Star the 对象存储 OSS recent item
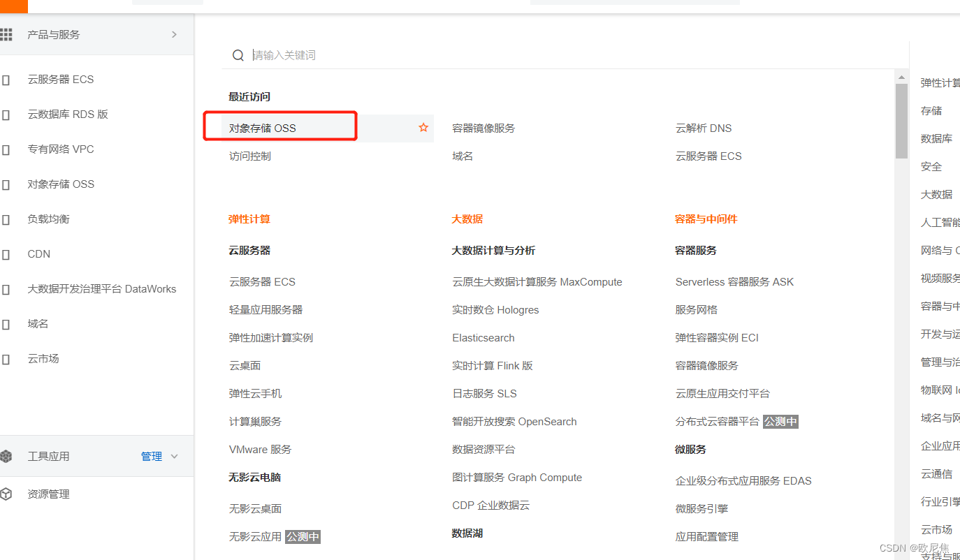 [x=423, y=128]
